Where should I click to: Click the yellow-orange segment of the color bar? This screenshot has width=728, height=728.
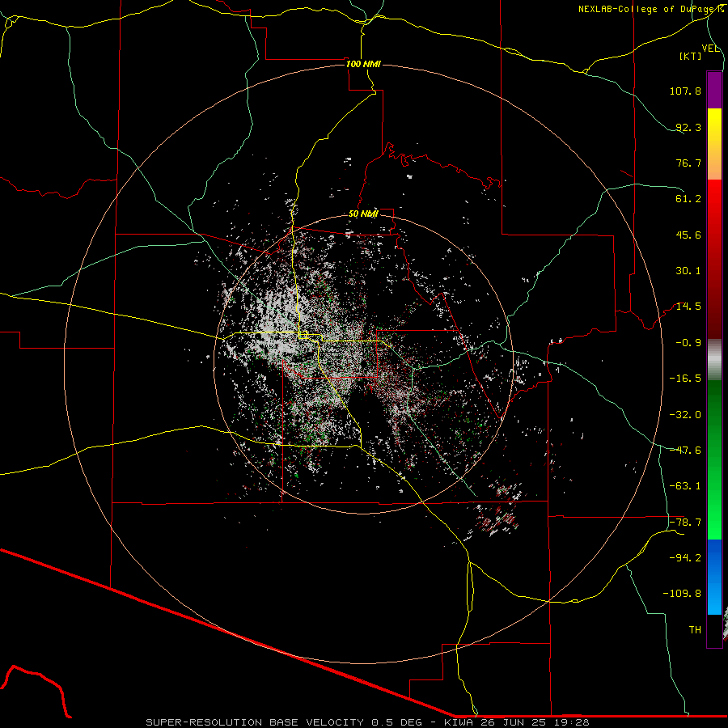coord(714,144)
